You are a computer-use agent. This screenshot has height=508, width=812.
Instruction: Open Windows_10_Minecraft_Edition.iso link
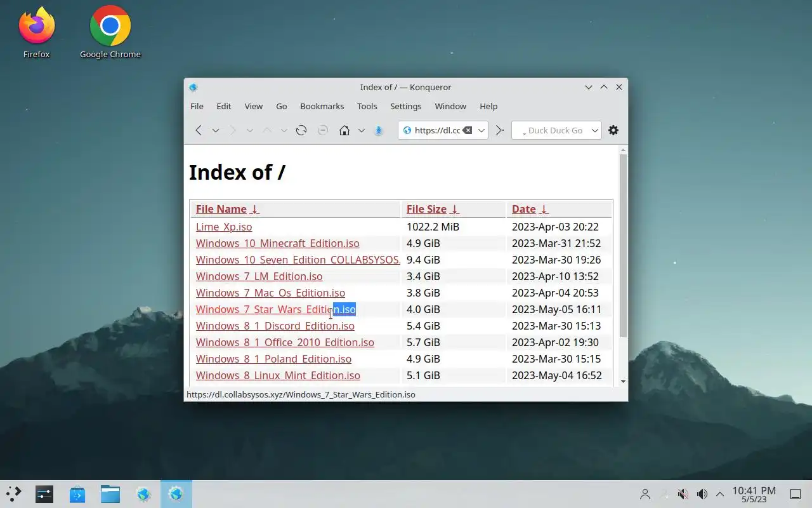[x=278, y=243]
